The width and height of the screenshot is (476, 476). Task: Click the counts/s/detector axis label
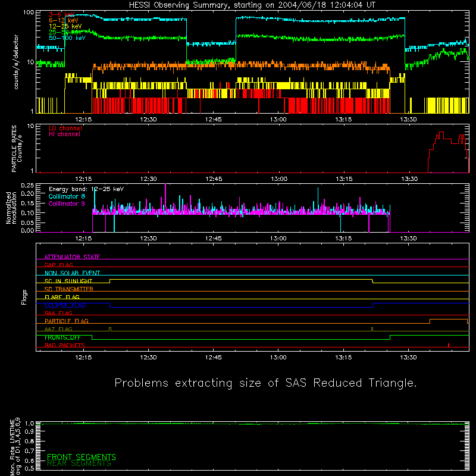click(16, 62)
